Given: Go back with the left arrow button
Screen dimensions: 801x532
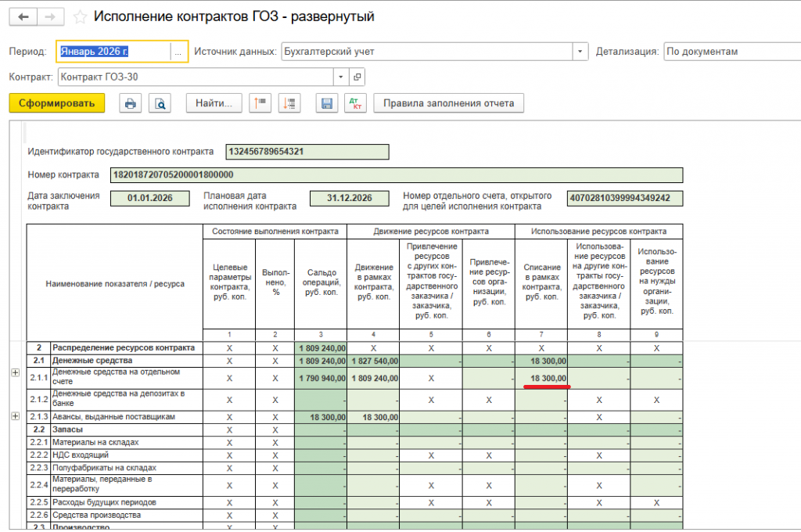Looking at the screenshot, I should 23,17.
